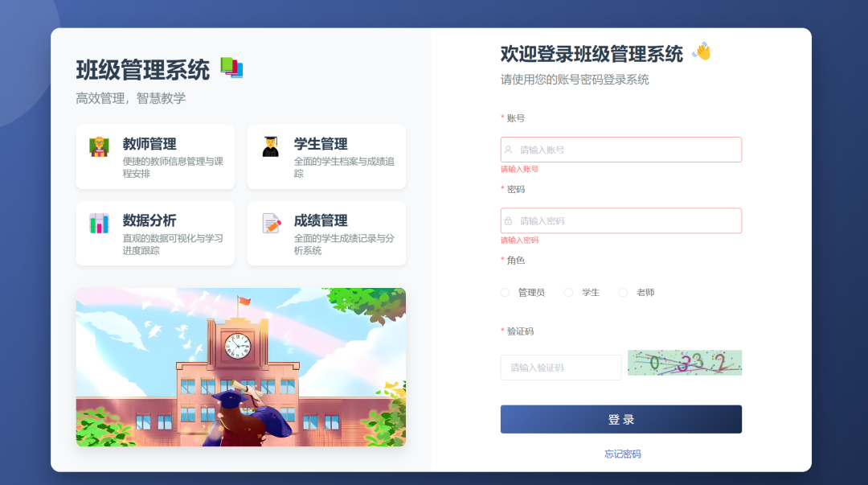Focus the 请输入密码 input field
This screenshot has height=485, width=868.
[621, 220]
